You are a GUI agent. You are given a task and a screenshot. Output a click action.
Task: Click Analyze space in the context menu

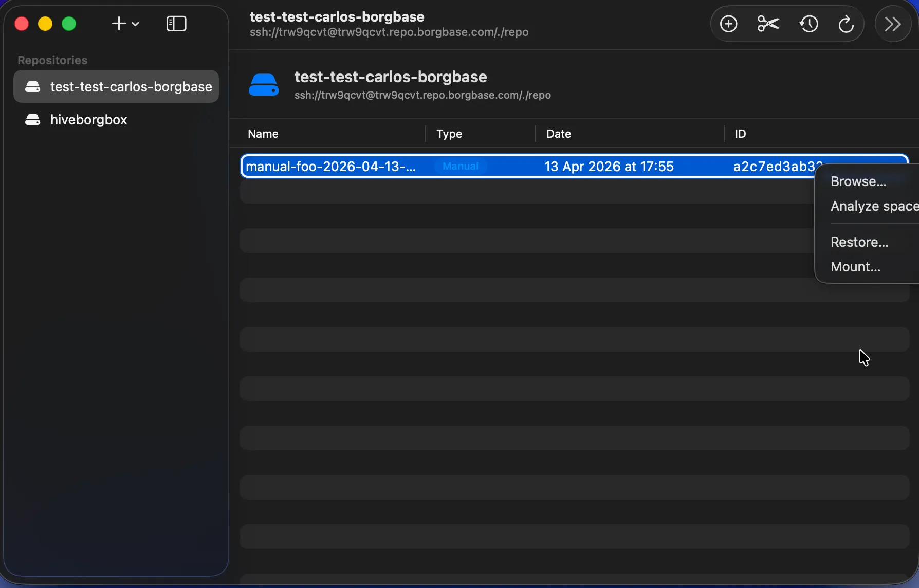pyautogui.click(x=873, y=206)
